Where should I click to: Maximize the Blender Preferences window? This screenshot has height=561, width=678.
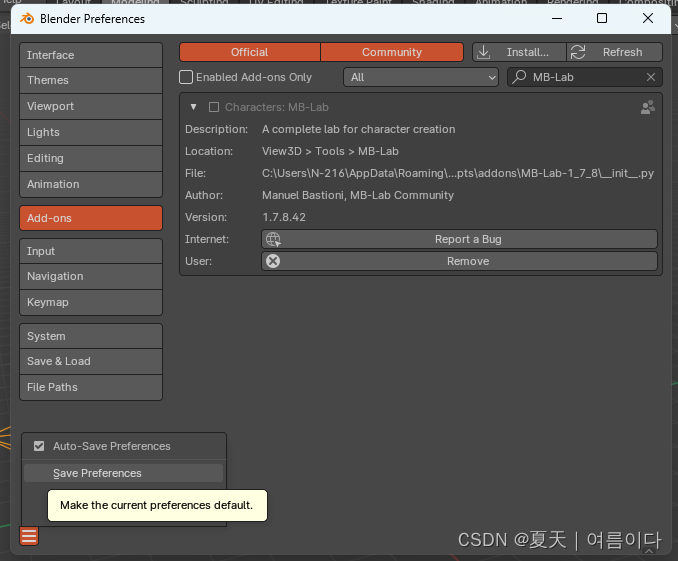pyautogui.click(x=602, y=18)
